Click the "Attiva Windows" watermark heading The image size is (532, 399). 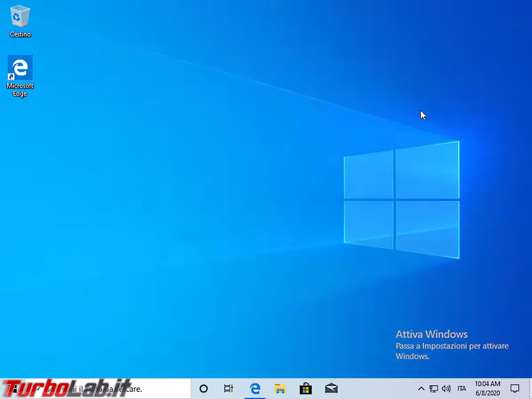tap(431, 334)
